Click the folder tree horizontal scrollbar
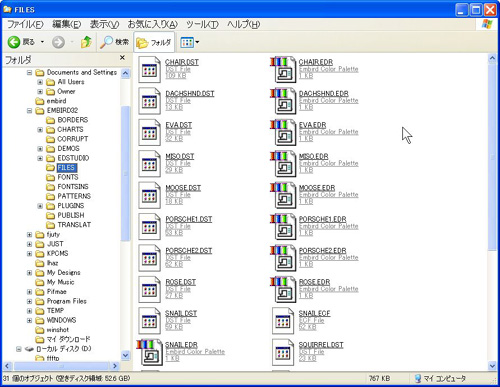The height and width of the screenshot is (387, 500). (x=61, y=366)
